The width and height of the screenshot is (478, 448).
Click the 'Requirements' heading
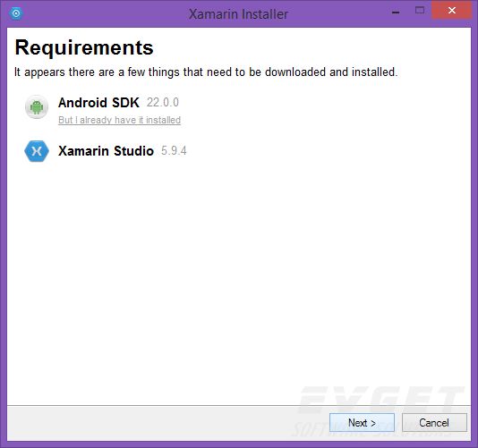[84, 48]
